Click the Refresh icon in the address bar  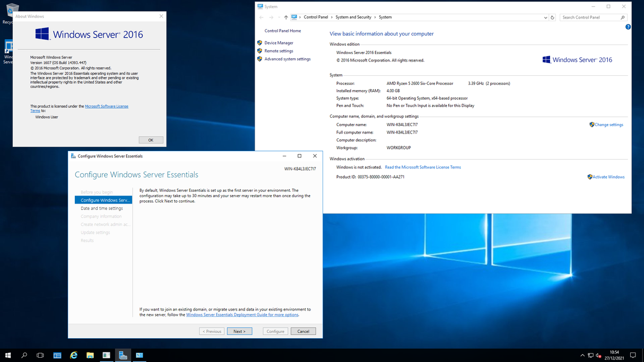pyautogui.click(x=552, y=17)
